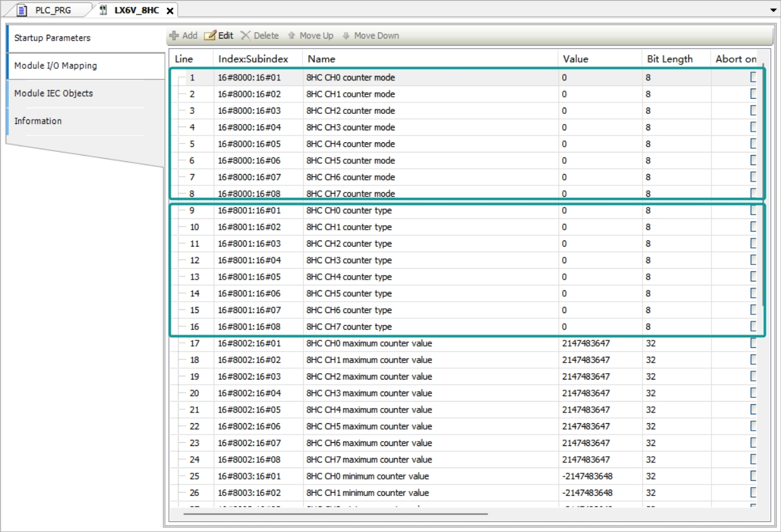Click the Move Up toolbar button

point(310,35)
